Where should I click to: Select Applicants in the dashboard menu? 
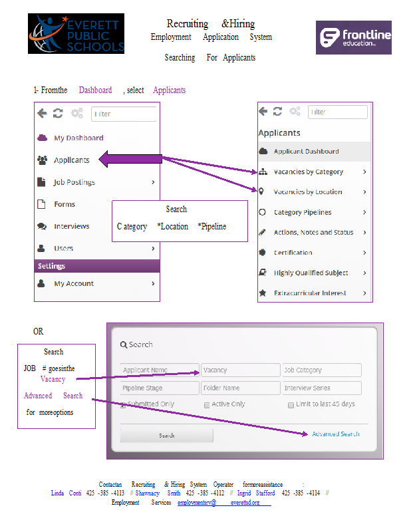[72, 160]
